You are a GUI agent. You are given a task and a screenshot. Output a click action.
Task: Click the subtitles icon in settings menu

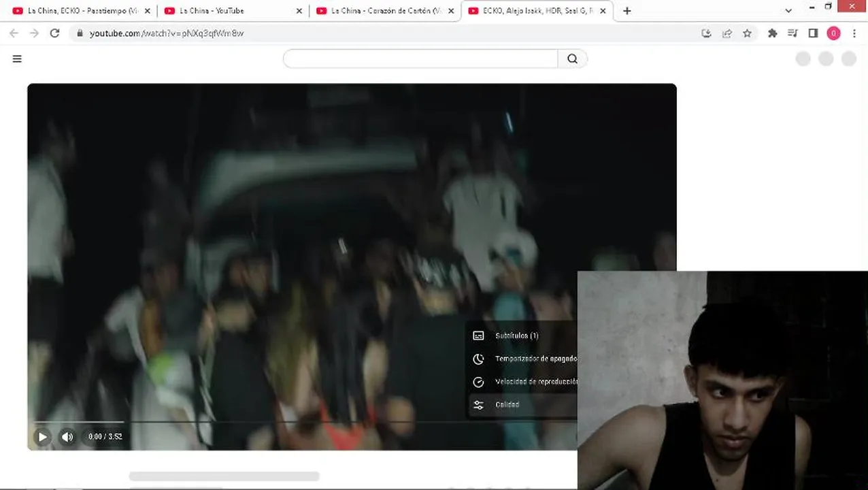(478, 336)
